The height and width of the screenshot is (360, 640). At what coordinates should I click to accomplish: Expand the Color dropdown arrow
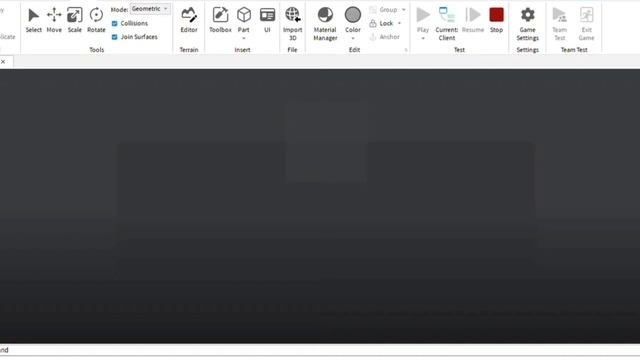point(353,38)
